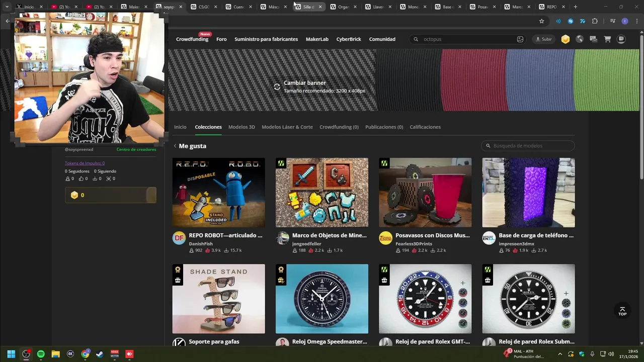The width and height of the screenshot is (644, 362).
Task: Open the Centro de creadores link
Action: pos(136,149)
